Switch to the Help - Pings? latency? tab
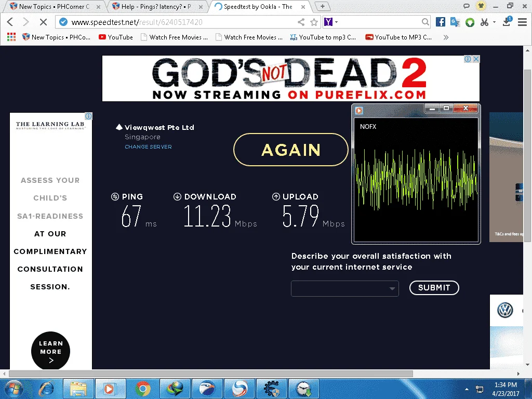 (157, 6)
